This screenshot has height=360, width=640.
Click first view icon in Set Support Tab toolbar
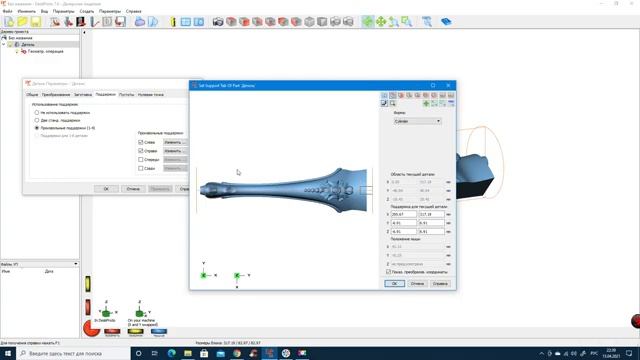(x=384, y=96)
